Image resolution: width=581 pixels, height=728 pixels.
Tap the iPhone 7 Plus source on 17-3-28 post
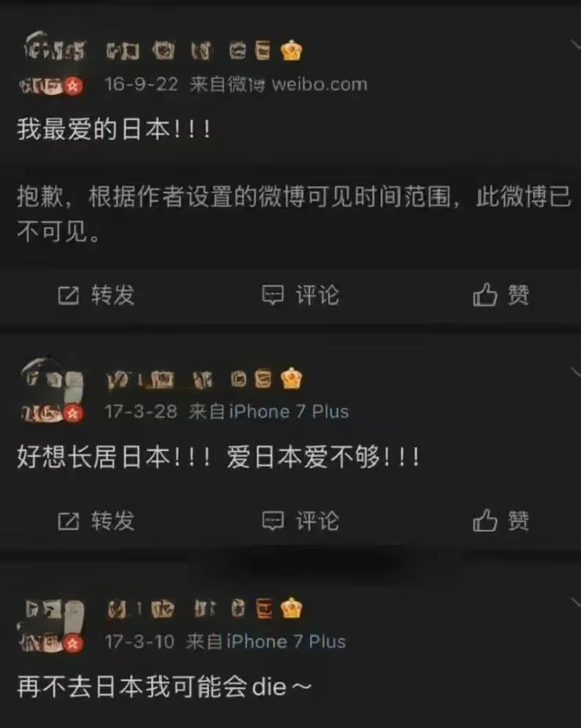(x=289, y=411)
